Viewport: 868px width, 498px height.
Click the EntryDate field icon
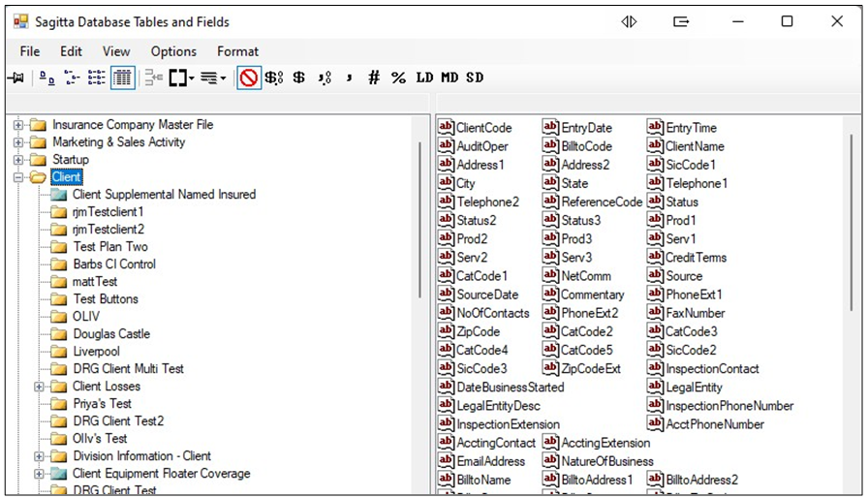(550, 127)
